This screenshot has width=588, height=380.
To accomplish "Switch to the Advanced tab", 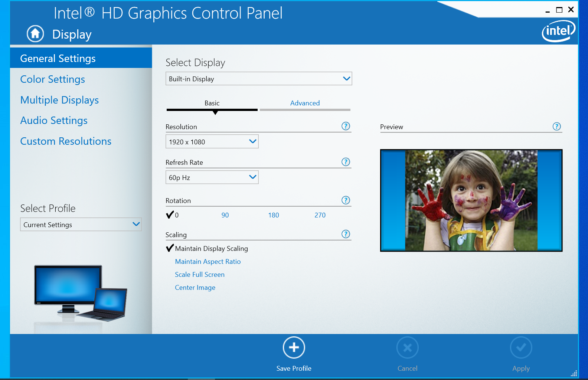I will 305,104.
